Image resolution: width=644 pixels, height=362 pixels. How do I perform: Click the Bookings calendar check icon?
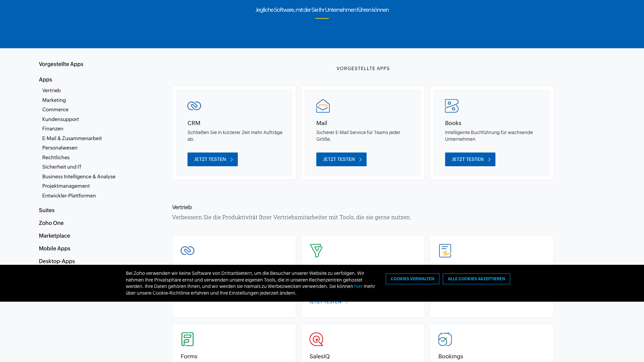(445, 339)
